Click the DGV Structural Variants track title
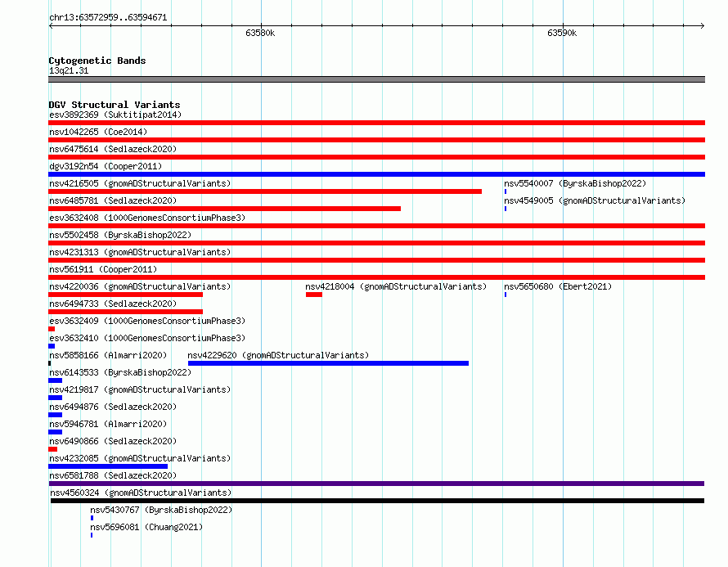728x567 pixels. tap(115, 105)
